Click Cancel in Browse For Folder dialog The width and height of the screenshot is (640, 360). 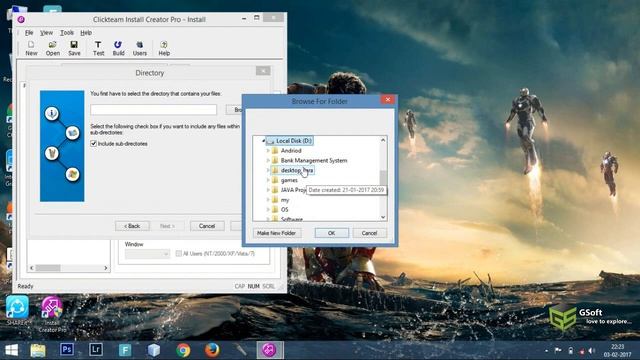(x=369, y=233)
